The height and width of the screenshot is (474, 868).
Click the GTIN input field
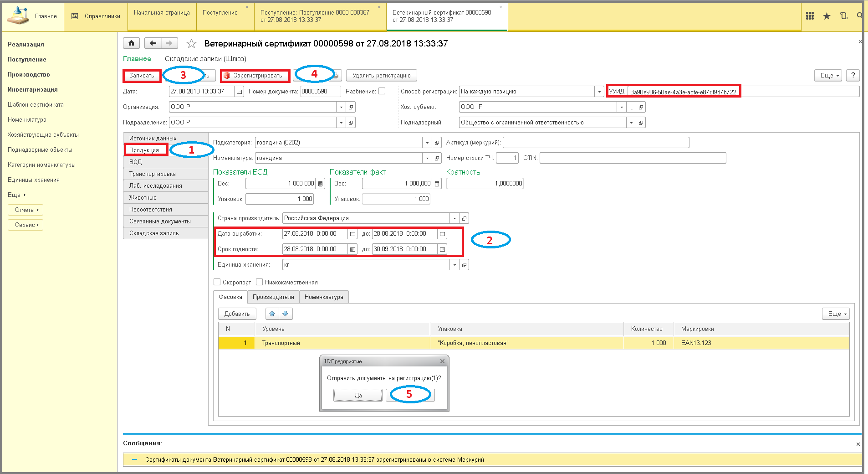pos(633,158)
